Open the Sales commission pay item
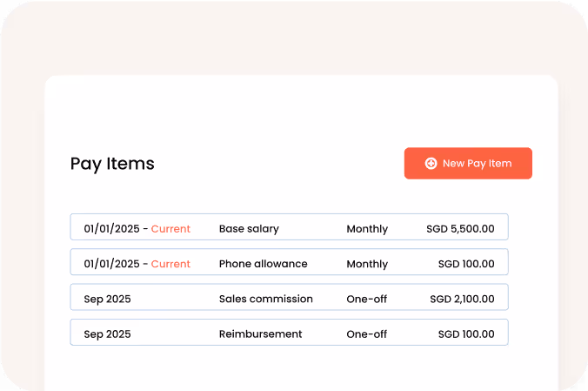This screenshot has width=588, height=391. [x=265, y=299]
